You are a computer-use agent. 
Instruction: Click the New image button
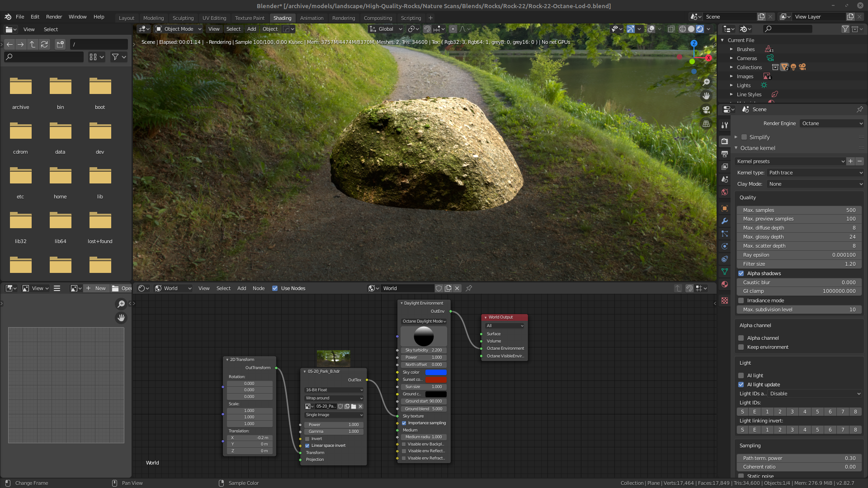coord(96,288)
